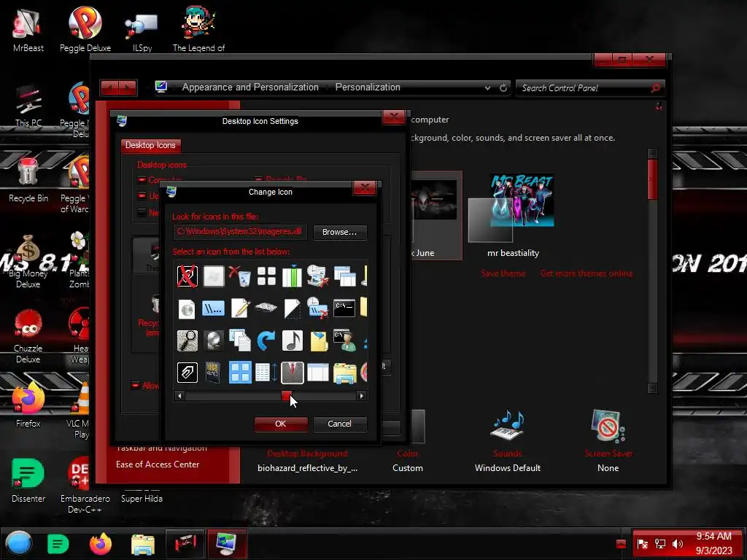Toggle the Network desktop icon checkbox
Viewport: 747px width, 560px height.
pos(142,212)
